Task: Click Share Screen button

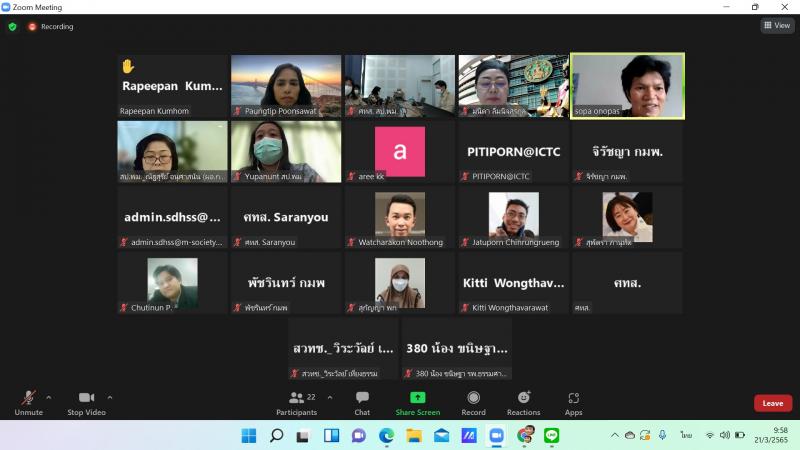Action: point(417,403)
